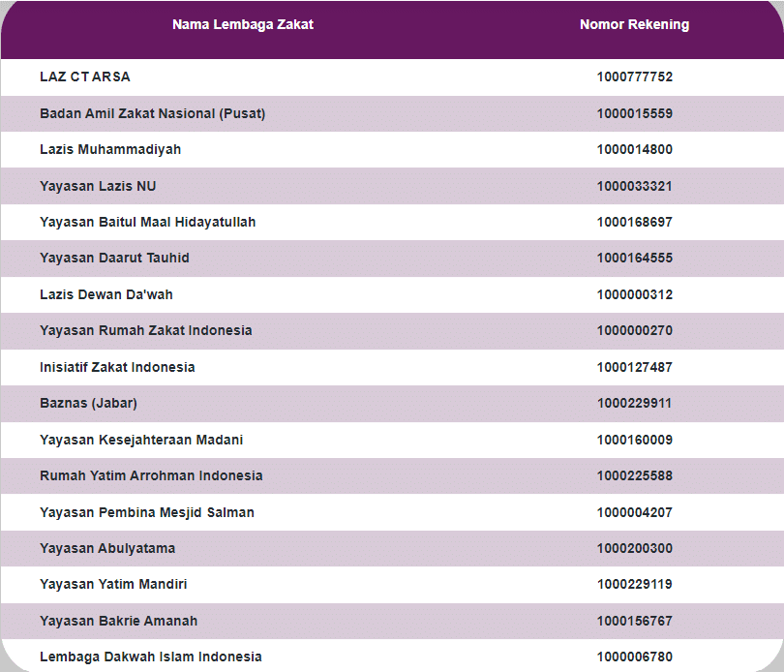Click the 'Nomor Rekening' column header
Viewport: 784px width, 672px height.
(635, 24)
